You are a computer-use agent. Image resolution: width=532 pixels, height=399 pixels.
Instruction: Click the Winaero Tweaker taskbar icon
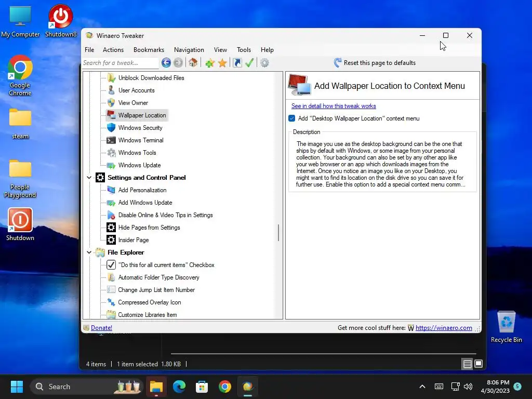click(248, 387)
